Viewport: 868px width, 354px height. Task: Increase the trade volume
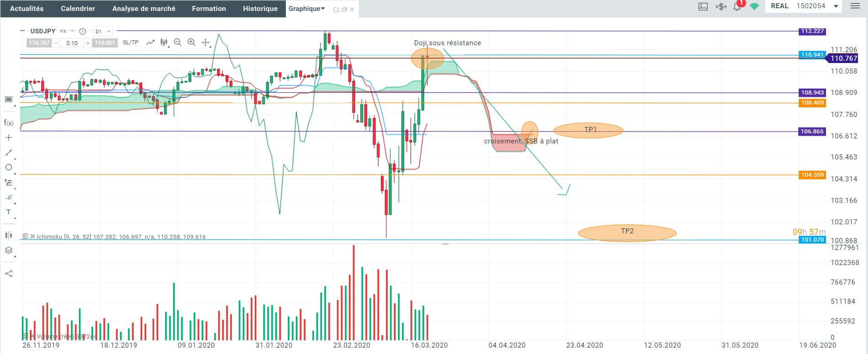[x=88, y=43]
